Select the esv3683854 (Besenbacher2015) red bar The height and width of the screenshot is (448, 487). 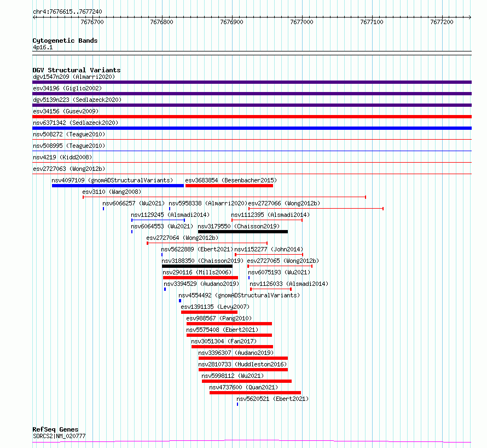(229, 186)
